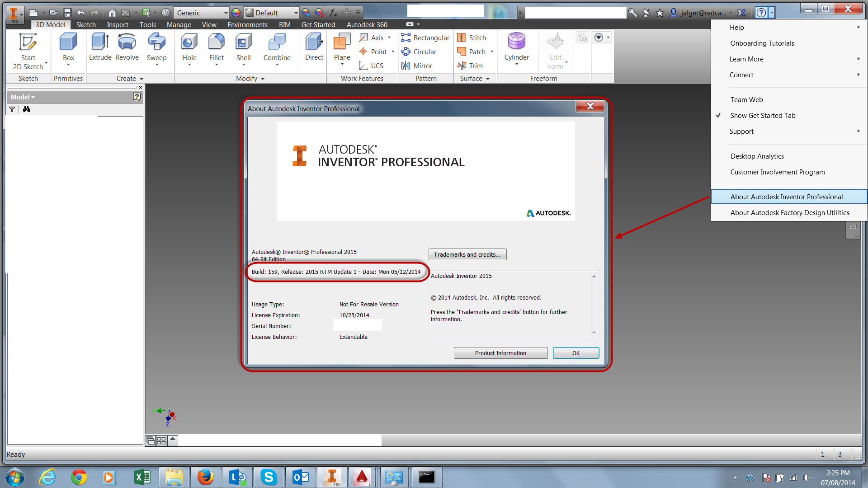Start a new 2D Sketch
The height and width of the screenshot is (488, 868).
pos(28,51)
